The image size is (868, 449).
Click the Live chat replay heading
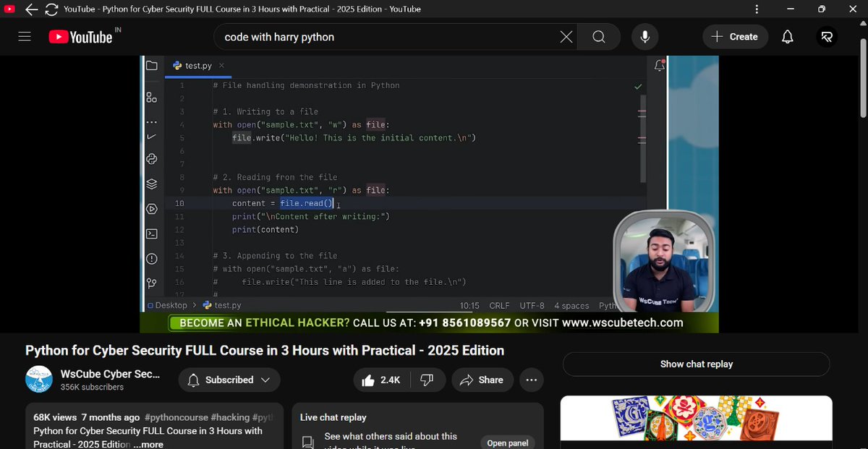tap(333, 417)
